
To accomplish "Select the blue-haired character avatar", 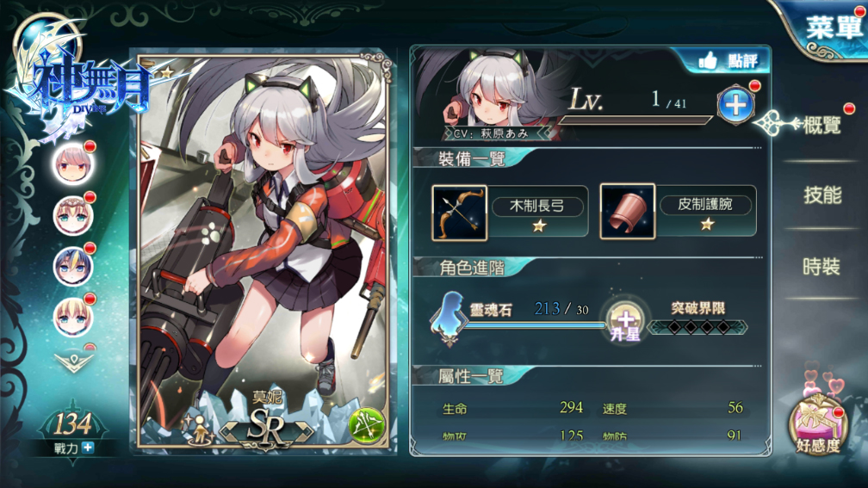I will [73, 266].
